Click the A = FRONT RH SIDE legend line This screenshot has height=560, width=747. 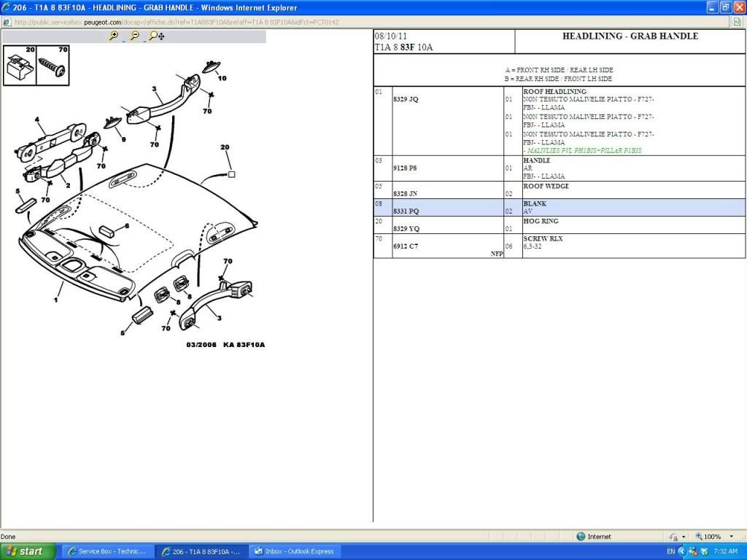559,70
